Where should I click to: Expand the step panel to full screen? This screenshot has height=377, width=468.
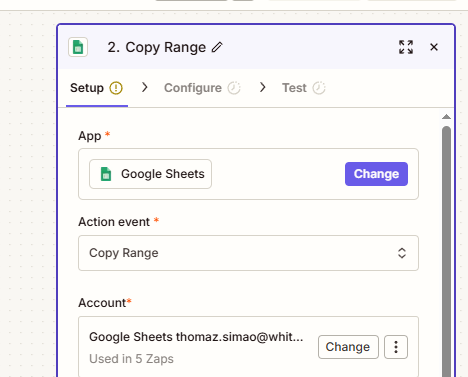[406, 47]
